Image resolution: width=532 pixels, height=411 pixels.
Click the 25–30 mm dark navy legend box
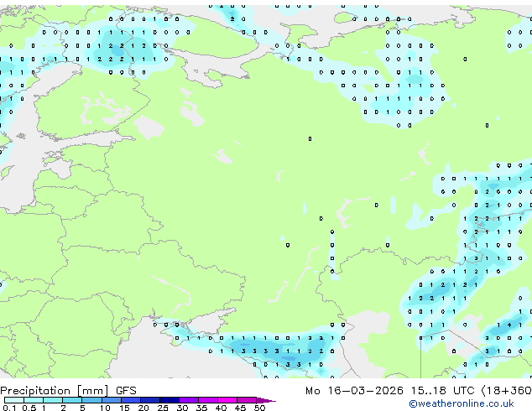point(169,400)
